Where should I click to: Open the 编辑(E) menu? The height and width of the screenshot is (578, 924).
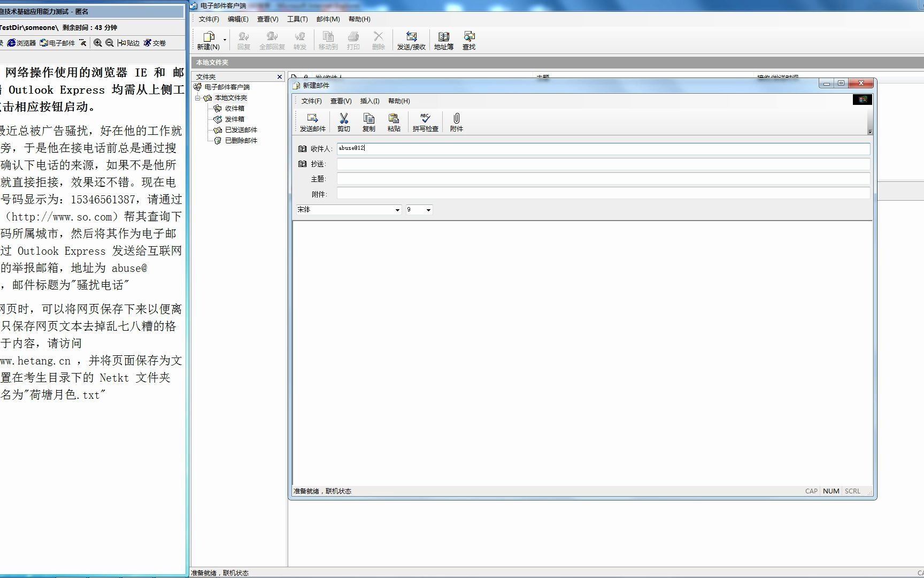pos(238,19)
